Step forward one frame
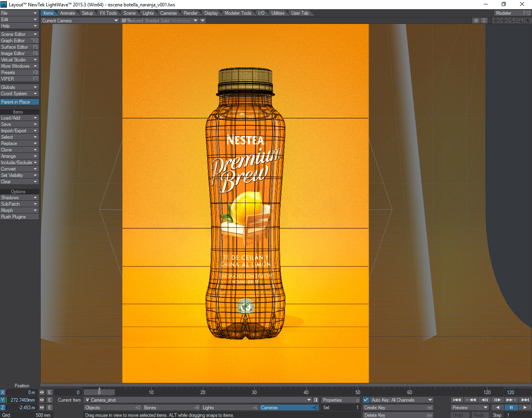 tap(498, 400)
